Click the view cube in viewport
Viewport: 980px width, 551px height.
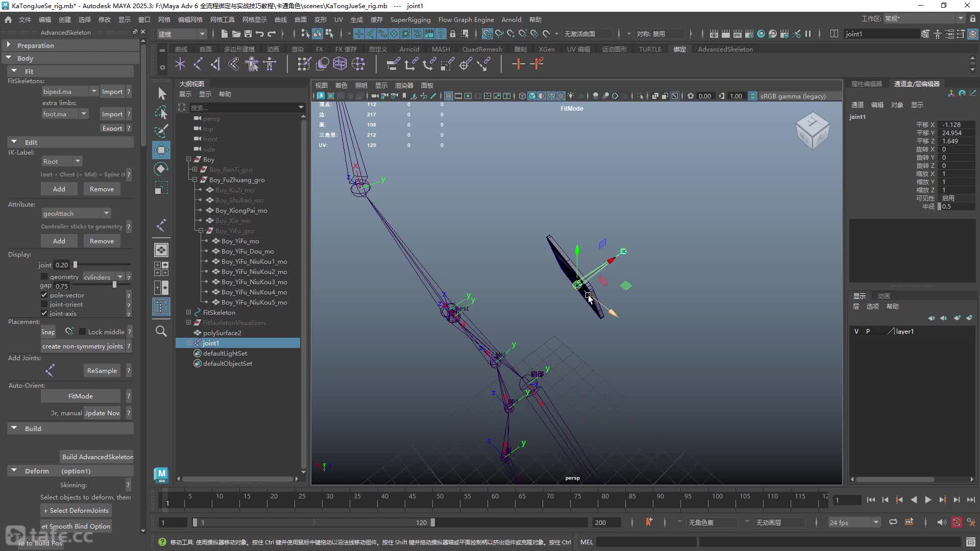(x=813, y=132)
